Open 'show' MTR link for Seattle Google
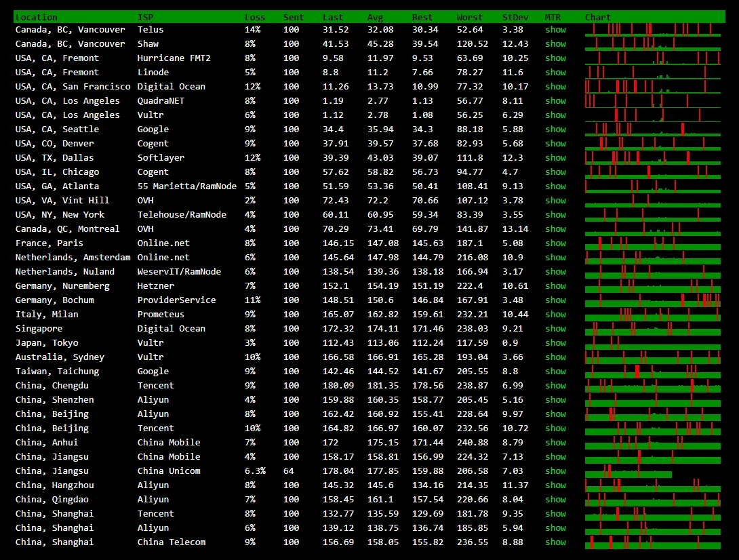The image size is (739, 560). click(x=555, y=129)
